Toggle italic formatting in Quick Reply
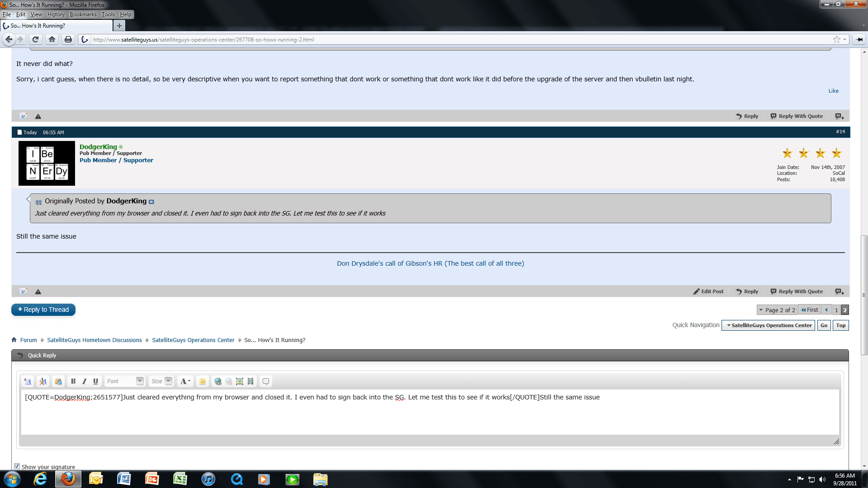This screenshot has width=868, height=488. 84,381
